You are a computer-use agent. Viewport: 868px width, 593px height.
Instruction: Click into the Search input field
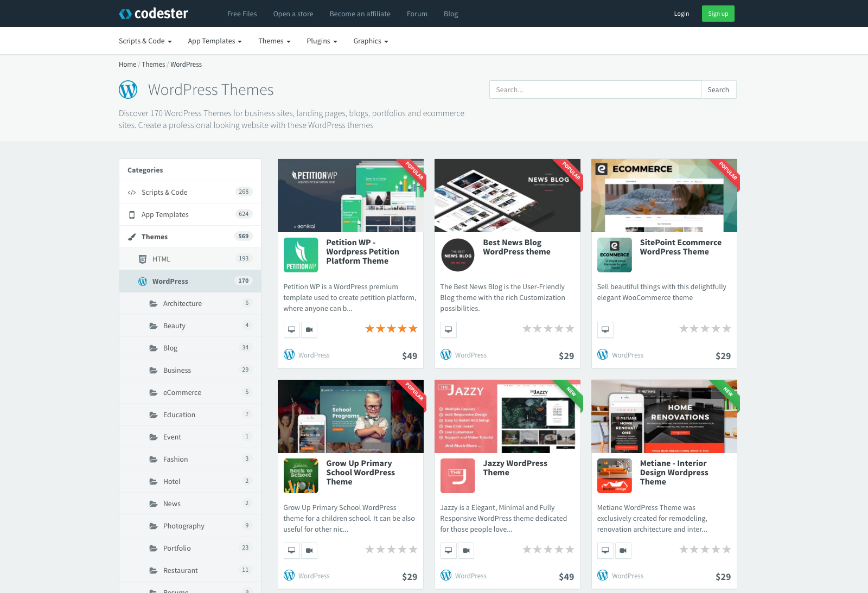coord(595,90)
